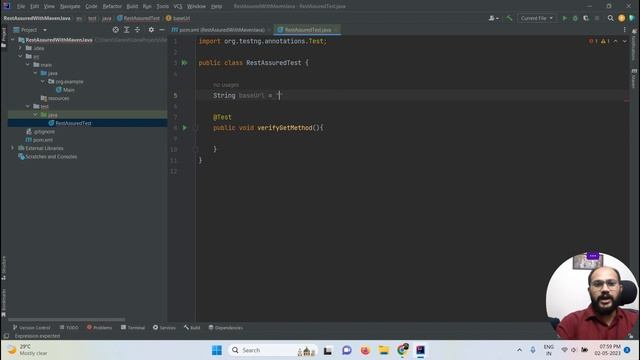
Task: Click the Project panel horizontal scrollbar
Action: [67, 320]
